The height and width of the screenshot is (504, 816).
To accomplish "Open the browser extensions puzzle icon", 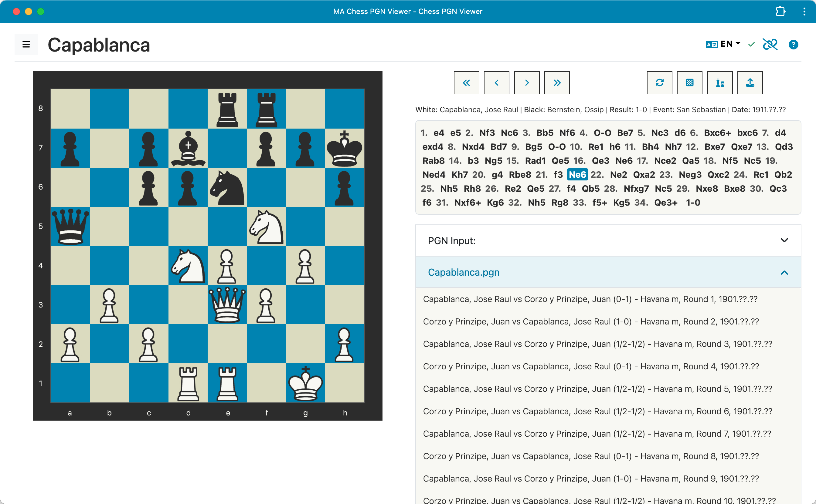I will [780, 11].
